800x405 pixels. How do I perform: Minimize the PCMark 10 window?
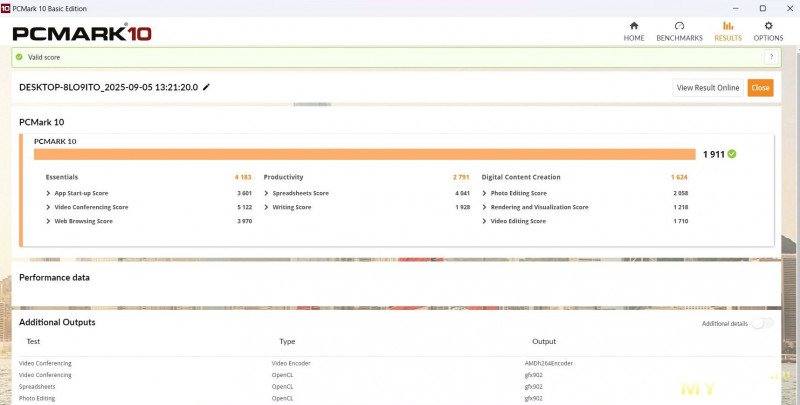click(x=736, y=8)
